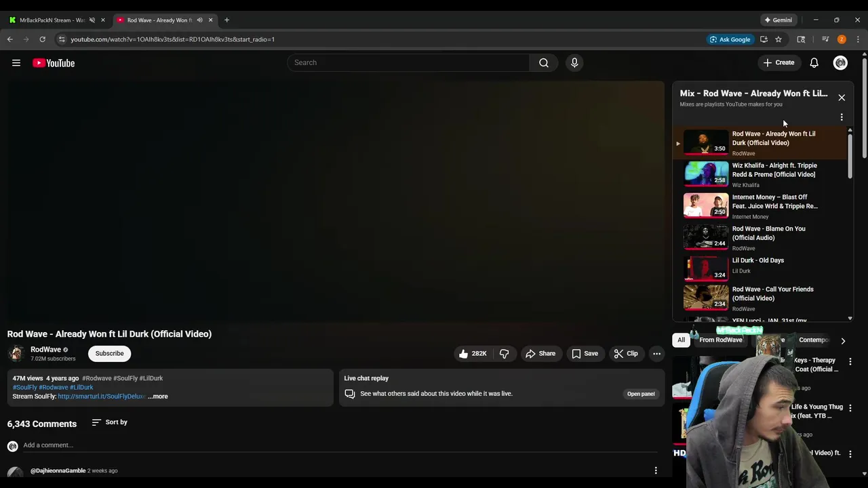Image resolution: width=868 pixels, height=488 pixels.
Task: Like the video with thumbs up
Action: [x=473, y=353]
